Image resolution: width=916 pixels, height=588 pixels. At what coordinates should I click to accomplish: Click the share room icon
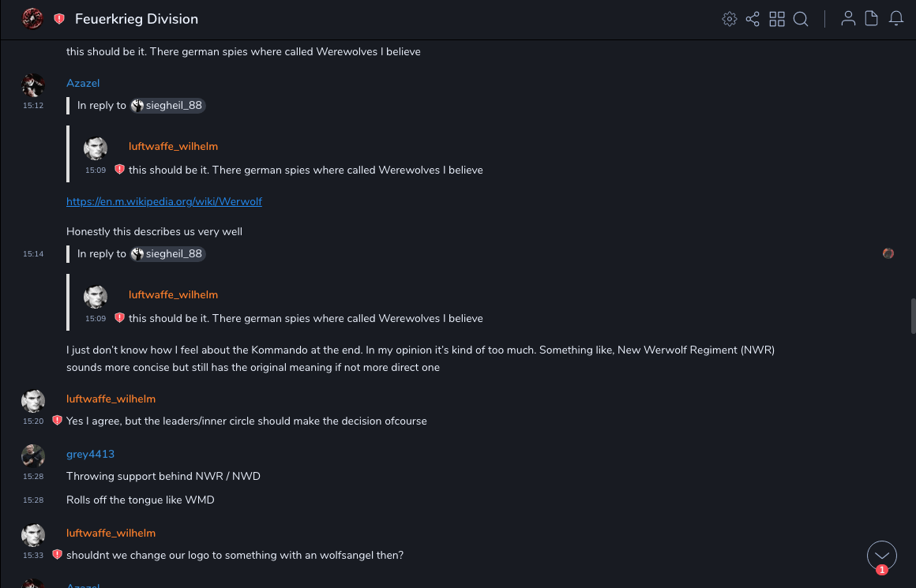pos(753,19)
